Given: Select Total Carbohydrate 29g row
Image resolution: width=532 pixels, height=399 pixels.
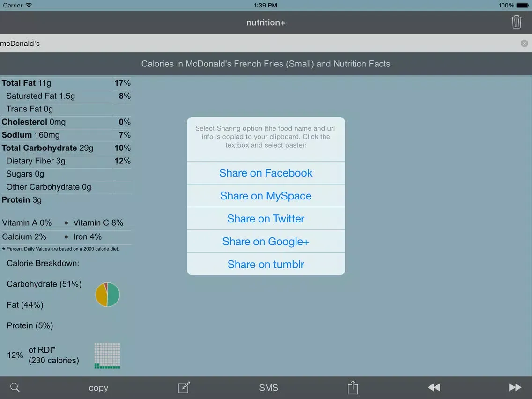Looking at the screenshot, I should click(x=66, y=148).
